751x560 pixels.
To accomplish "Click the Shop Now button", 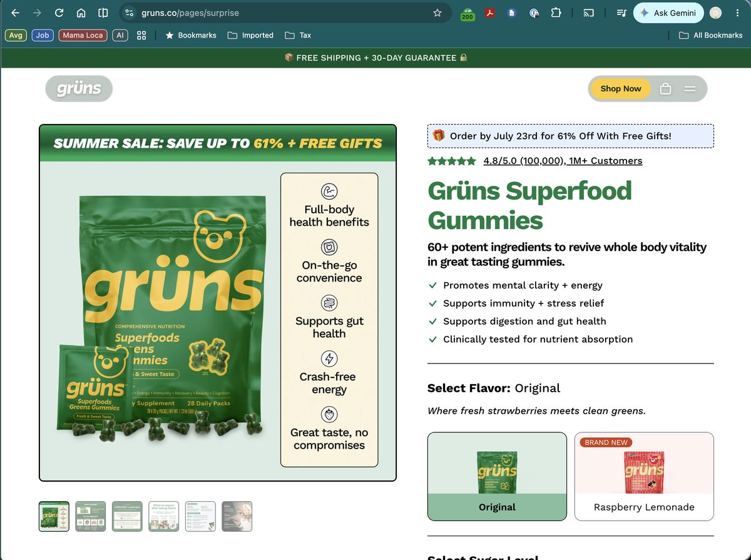I will click(621, 89).
